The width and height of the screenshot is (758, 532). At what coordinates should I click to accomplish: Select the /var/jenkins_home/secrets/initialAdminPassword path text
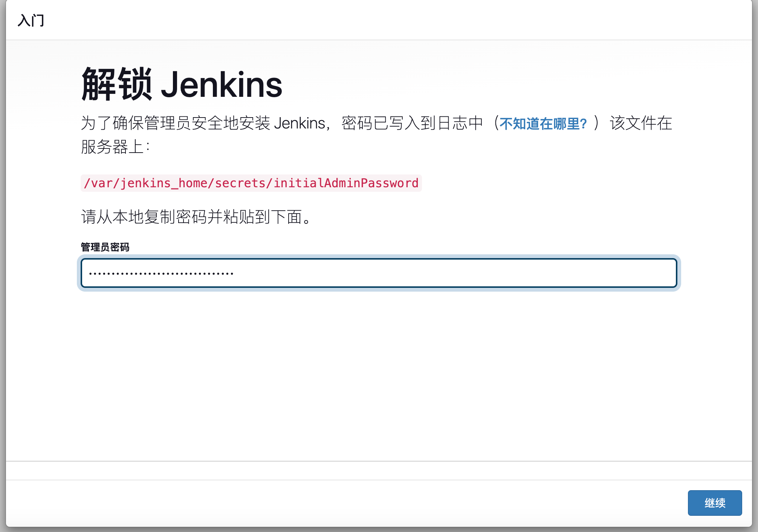[x=251, y=183]
